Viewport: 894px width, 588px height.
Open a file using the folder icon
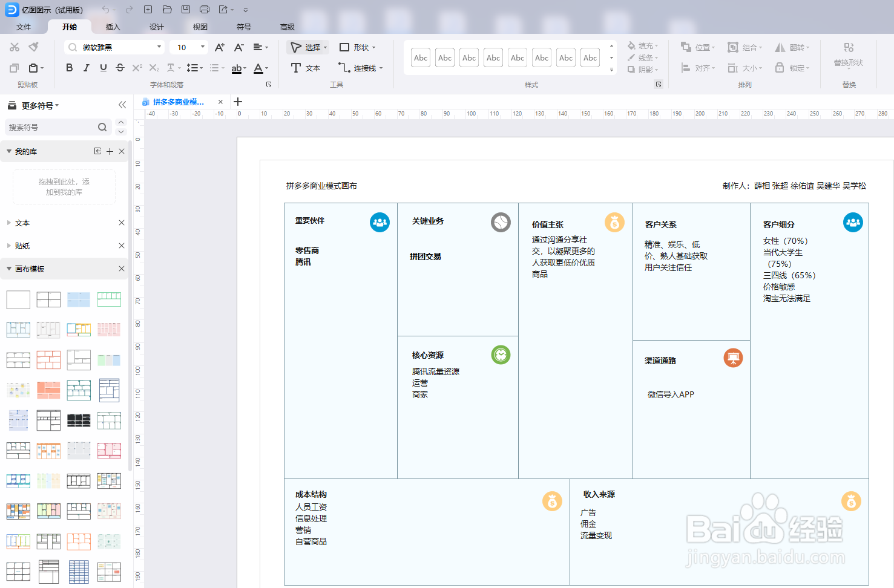pyautogui.click(x=167, y=10)
